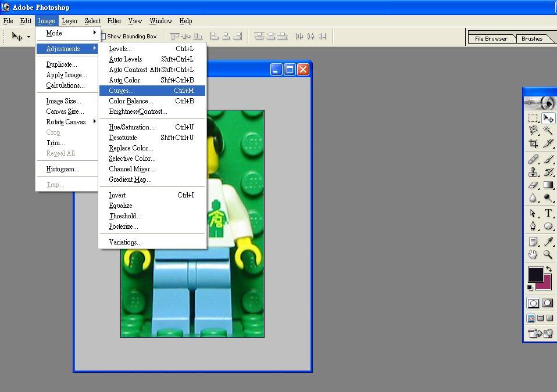Select the Eraser tool
The width and height of the screenshot is (557, 392).
tap(533, 185)
